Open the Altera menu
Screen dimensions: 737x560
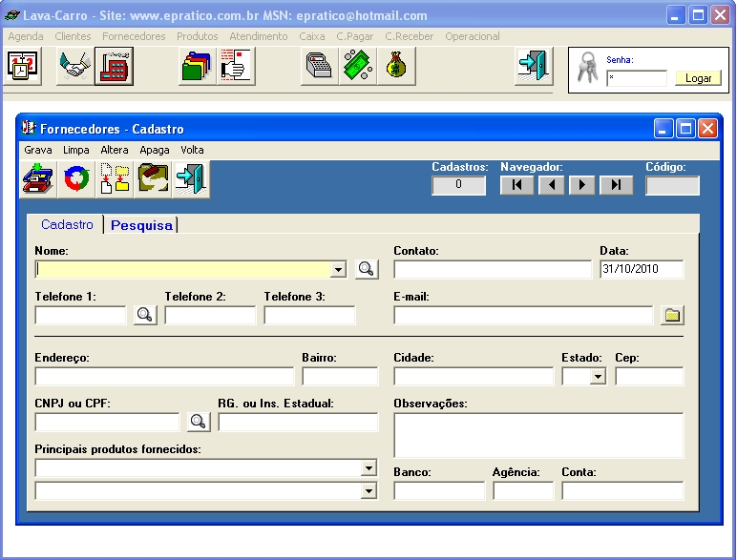pyautogui.click(x=115, y=150)
